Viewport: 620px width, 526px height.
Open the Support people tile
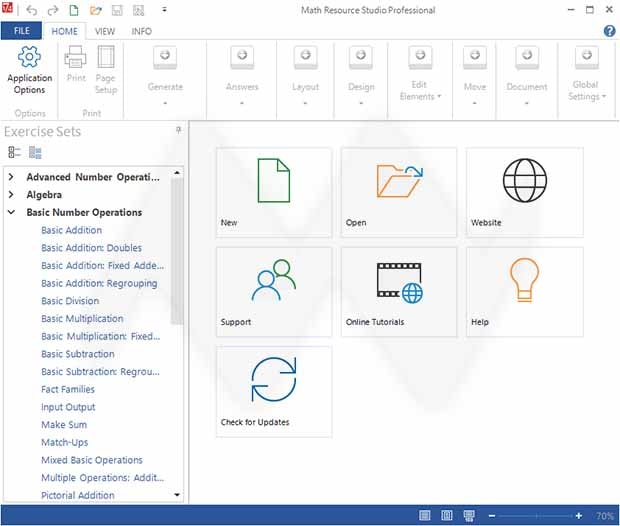(x=274, y=292)
